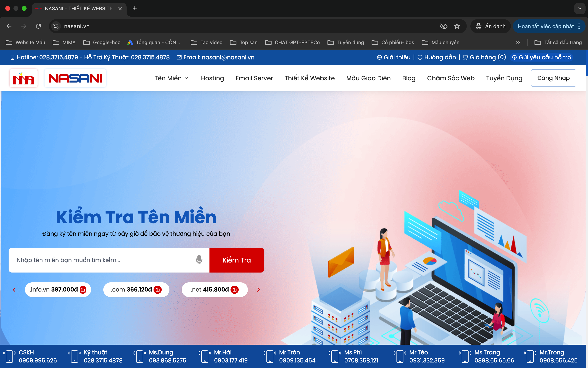Open the Top sàn bookmark folder

click(244, 42)
